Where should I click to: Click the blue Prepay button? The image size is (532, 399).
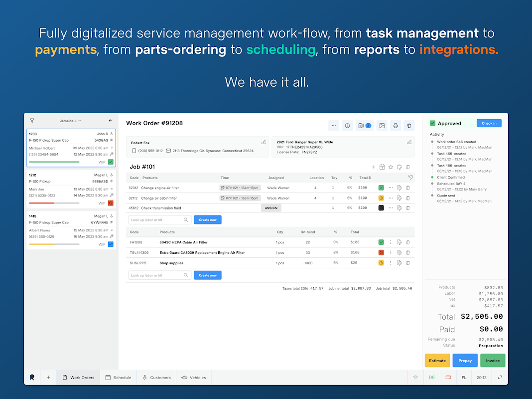pyautogui.click(x=465, y=361)
